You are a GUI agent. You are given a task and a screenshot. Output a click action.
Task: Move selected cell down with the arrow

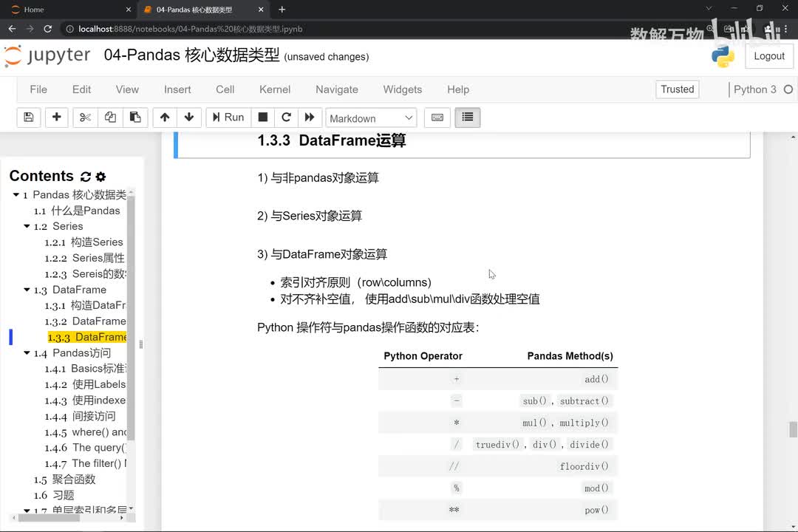coord(189,117)
